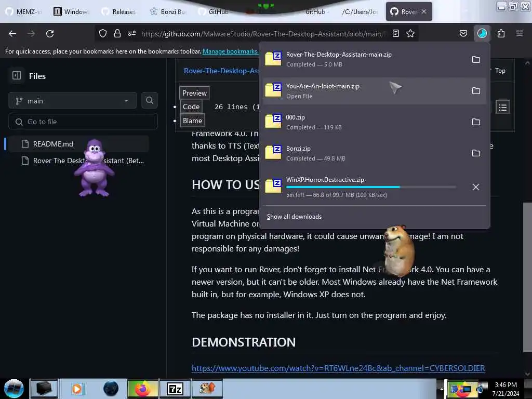Switch to the Code tab
Screen dimensions: 532x399
point(191,107)
